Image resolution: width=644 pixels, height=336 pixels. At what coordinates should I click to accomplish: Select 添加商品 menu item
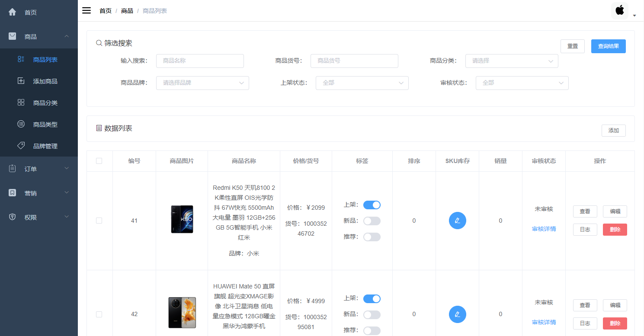(39, 81)
